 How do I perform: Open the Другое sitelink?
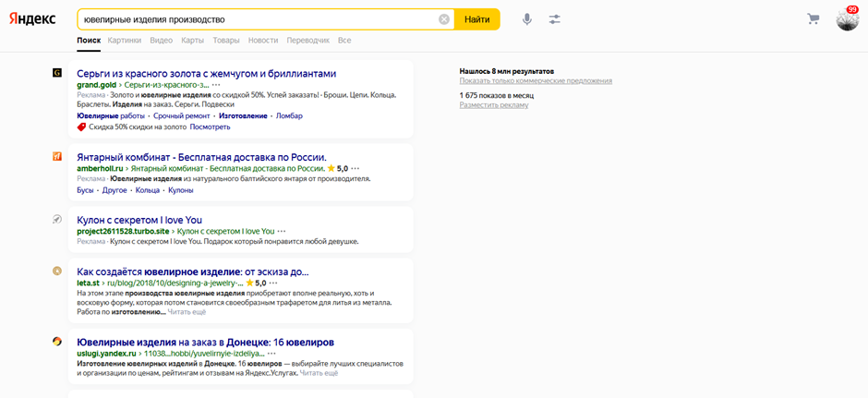(115, 190)
